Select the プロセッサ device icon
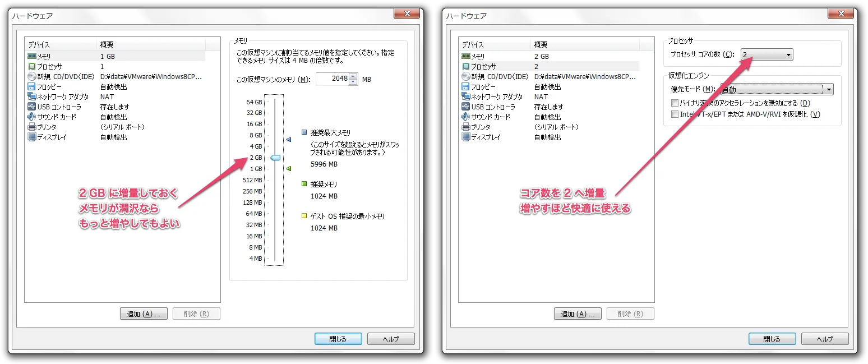The width and height of the screenshot is (868, 364). pyautogui.click(x=31, y=66)
